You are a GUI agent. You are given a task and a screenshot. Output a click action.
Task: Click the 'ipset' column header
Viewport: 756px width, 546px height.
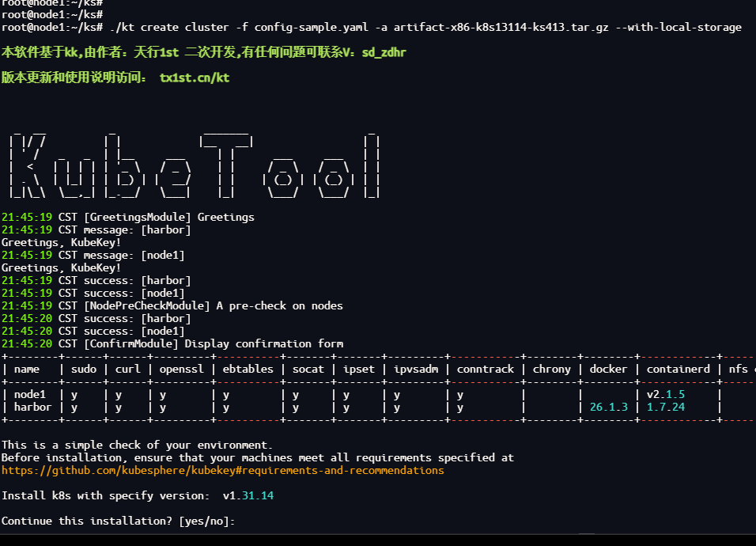pos(359,369)
